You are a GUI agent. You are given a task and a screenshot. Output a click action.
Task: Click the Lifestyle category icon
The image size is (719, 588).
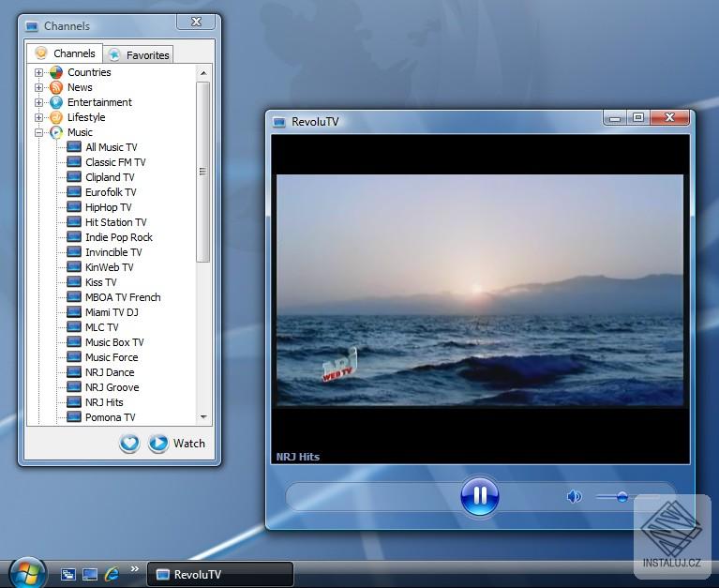tap(56, 117)
